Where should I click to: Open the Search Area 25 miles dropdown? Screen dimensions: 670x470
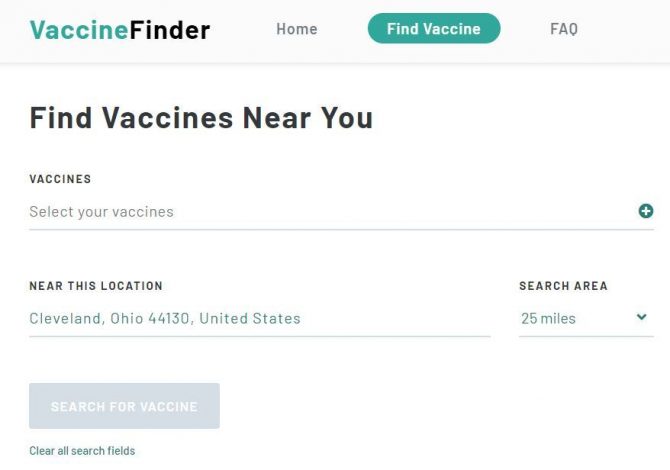[x=586, y=318]
